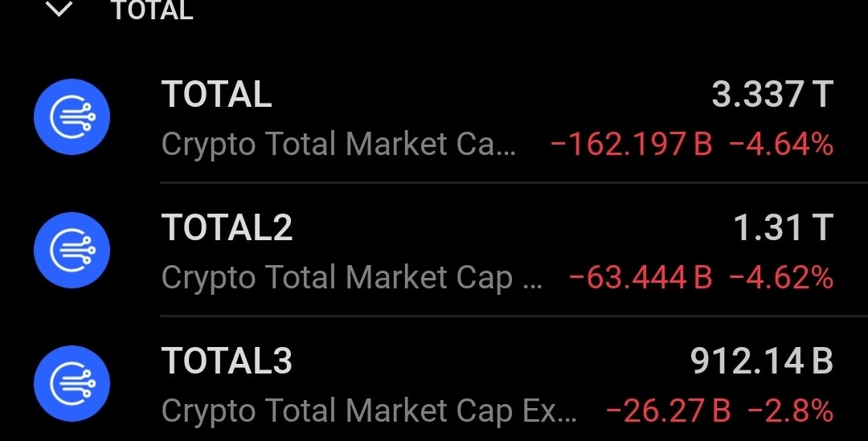Click the −2.8% percentage change
Image resolution: width=868 pixels, height=441 pixels.
[790, 411]
